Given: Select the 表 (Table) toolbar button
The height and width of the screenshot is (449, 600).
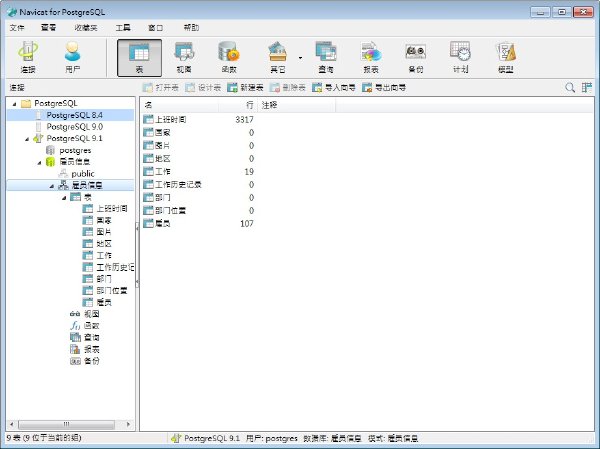Looking at the screenshot, I should click(x=139, y=58).
